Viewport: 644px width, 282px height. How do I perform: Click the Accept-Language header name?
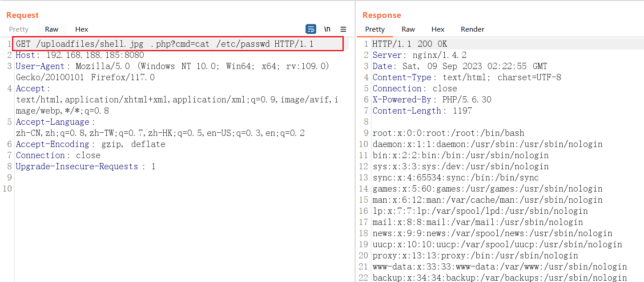click(52, 122)
